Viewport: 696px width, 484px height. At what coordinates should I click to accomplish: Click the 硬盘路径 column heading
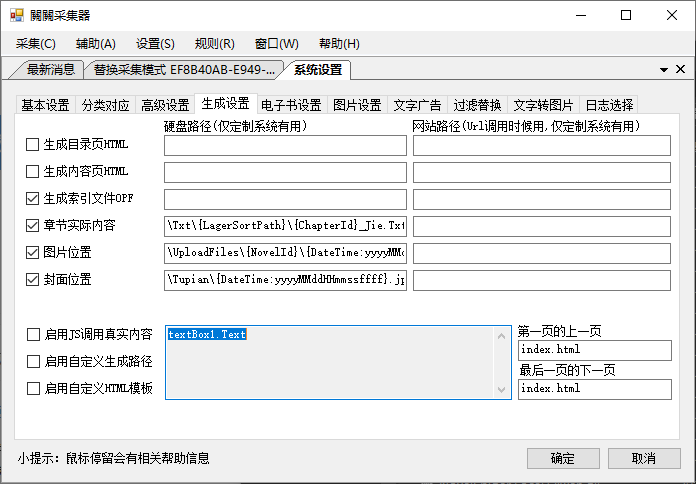(x=236, y=127)
